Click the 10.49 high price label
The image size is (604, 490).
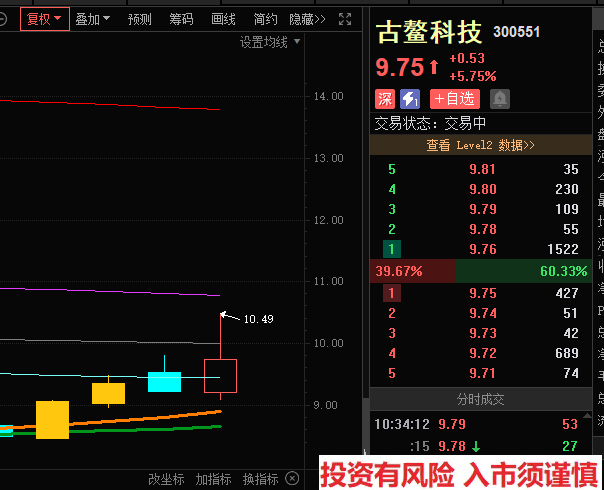point(258,319)
